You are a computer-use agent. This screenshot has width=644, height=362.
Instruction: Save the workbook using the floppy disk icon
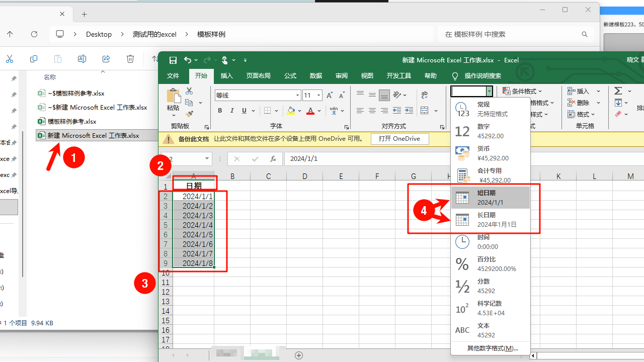tap(173, 60)
